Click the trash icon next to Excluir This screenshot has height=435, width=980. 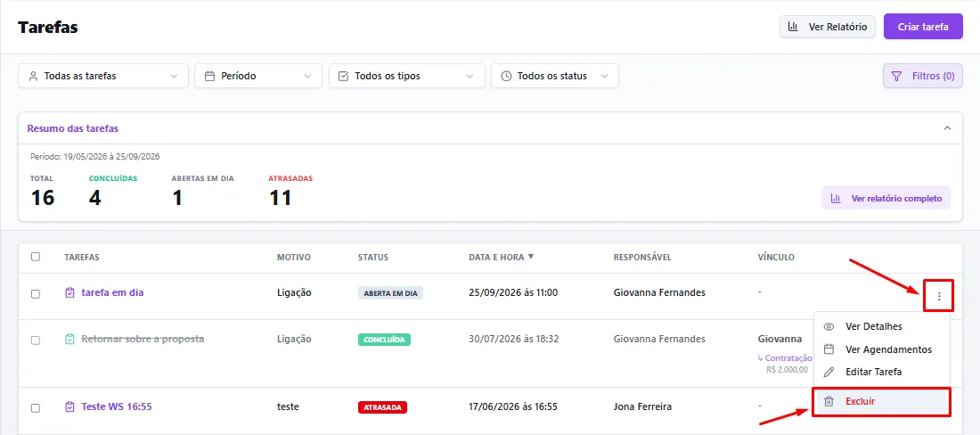[x=829, y=401]
